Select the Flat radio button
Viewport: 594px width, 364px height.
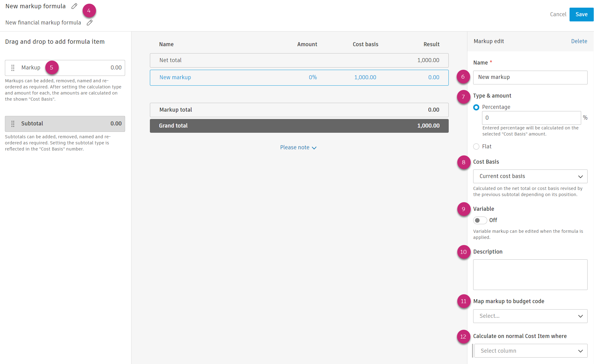point(476,147)
